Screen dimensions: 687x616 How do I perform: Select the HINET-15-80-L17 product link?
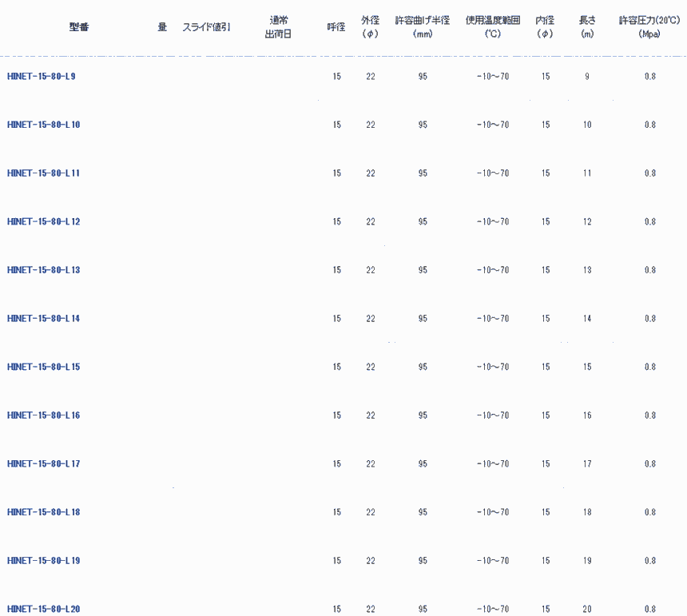coord(44,464)
